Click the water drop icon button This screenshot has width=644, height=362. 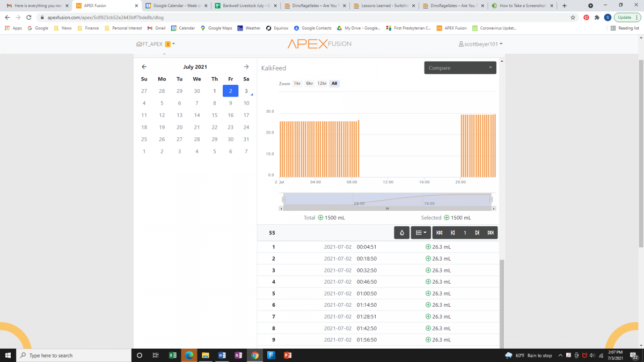[x=402, y=233]
